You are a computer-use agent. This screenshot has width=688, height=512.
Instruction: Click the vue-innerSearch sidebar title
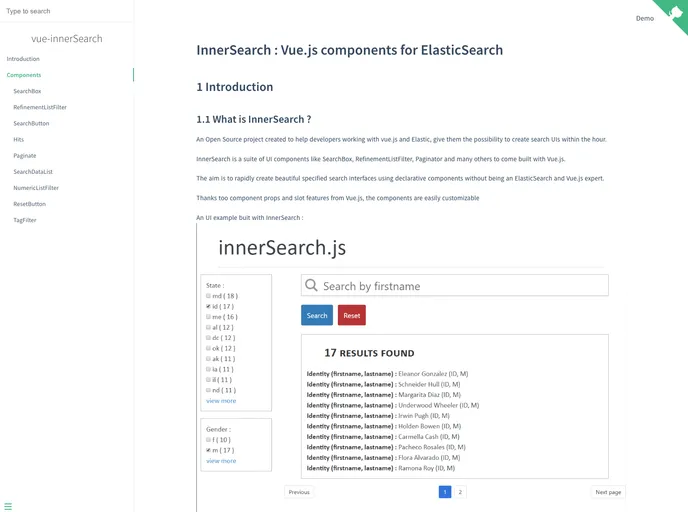pos(67,39)
